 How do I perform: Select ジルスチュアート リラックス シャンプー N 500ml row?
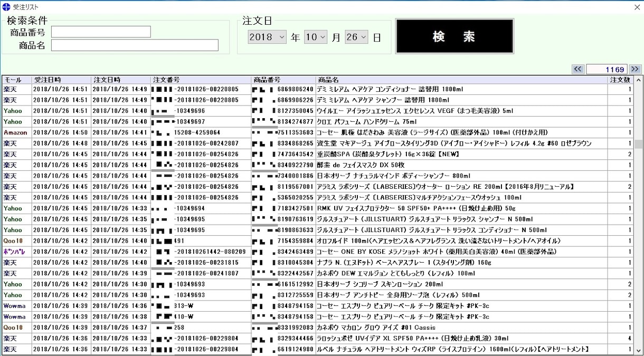317,219
